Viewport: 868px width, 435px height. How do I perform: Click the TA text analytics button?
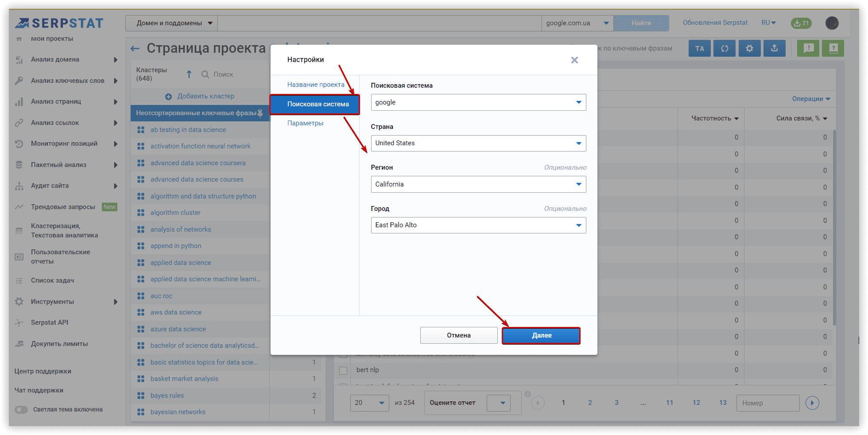(700, 48)
